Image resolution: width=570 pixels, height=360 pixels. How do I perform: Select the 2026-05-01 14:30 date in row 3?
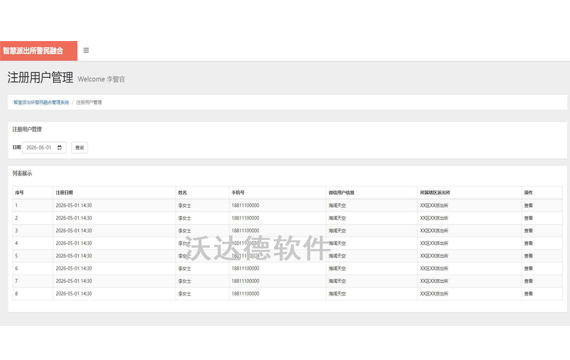click(74, 231)
